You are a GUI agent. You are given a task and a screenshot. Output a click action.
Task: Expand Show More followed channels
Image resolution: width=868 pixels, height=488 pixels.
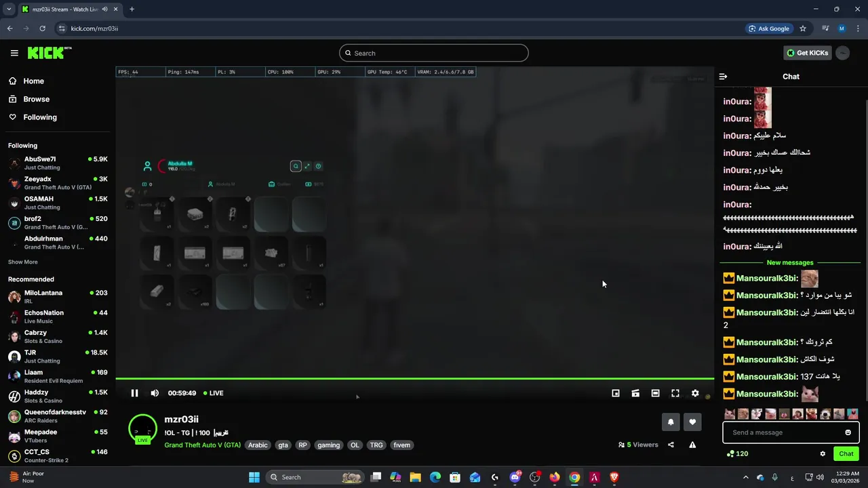click(x=23, y=262)
